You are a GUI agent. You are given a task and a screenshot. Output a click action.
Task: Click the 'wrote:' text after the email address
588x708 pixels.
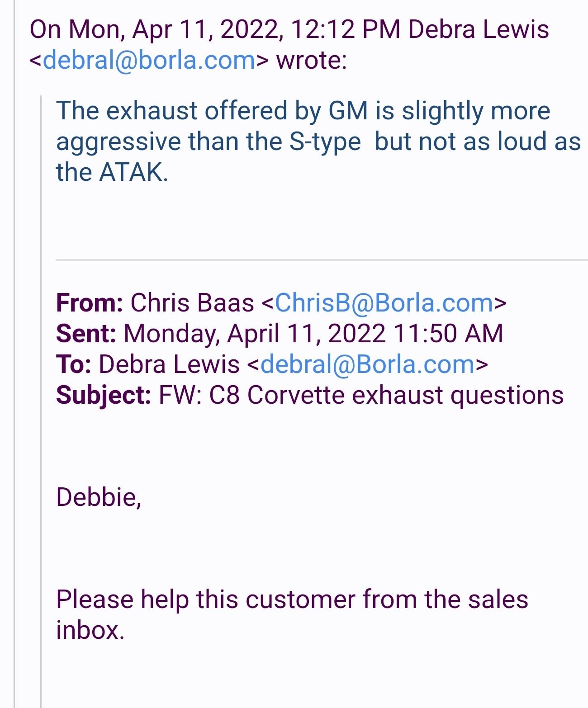tap(312, 60)
